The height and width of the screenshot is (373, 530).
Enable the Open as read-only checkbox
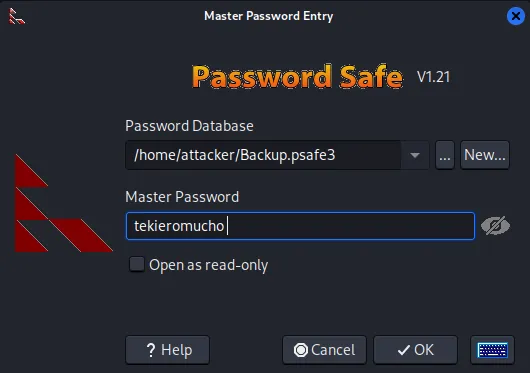click(x=137, y=264)
